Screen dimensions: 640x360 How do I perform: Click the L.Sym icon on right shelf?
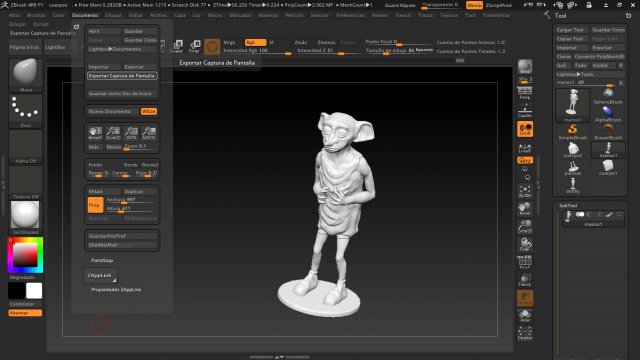(x=525, y=148)
